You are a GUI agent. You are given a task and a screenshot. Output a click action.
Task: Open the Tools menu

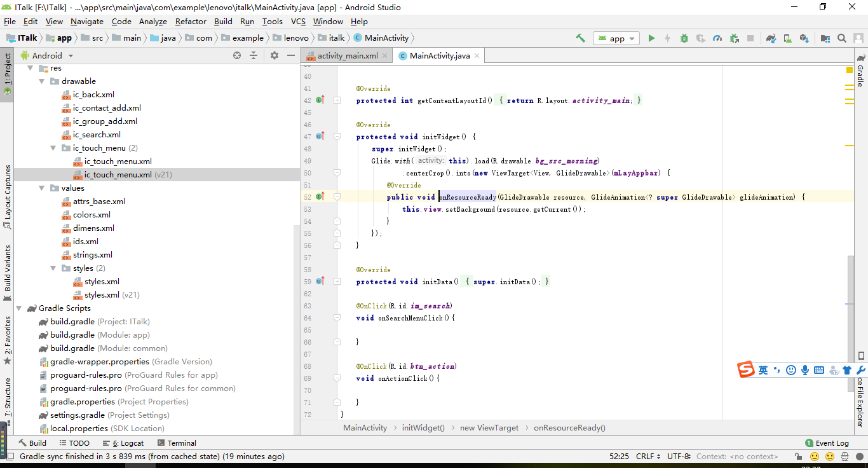coord(272,21)
